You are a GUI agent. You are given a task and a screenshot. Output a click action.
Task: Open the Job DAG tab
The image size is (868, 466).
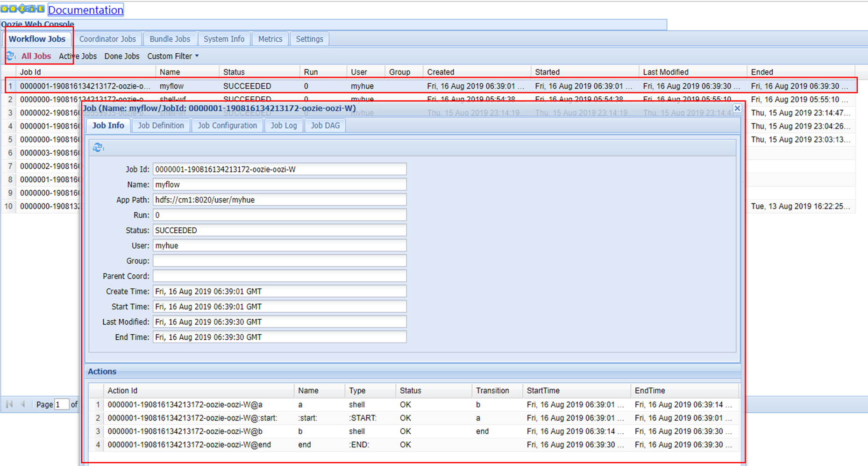[325, 126]
